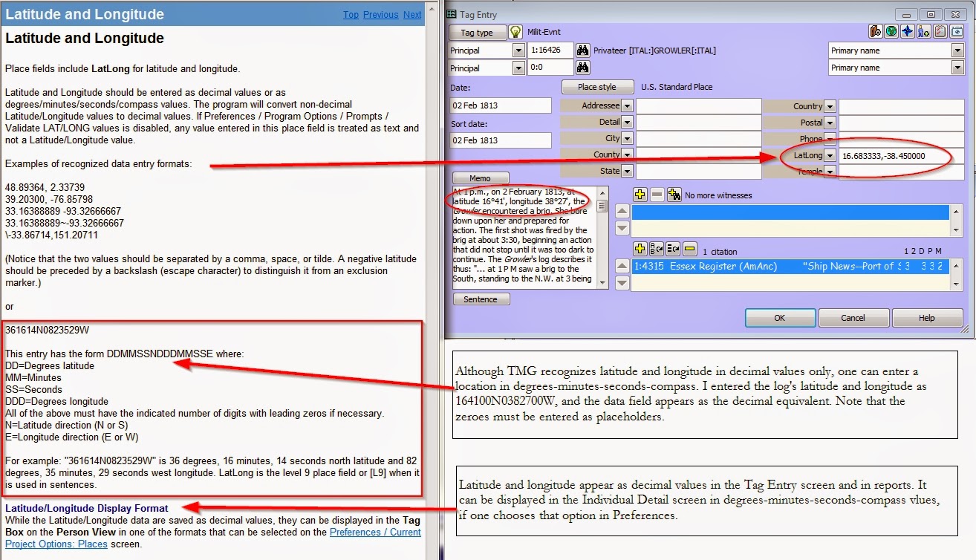Screen dimensions: 976x560
Task: Open Help from the Tag Entry dialog
Action: pos(927,318)
